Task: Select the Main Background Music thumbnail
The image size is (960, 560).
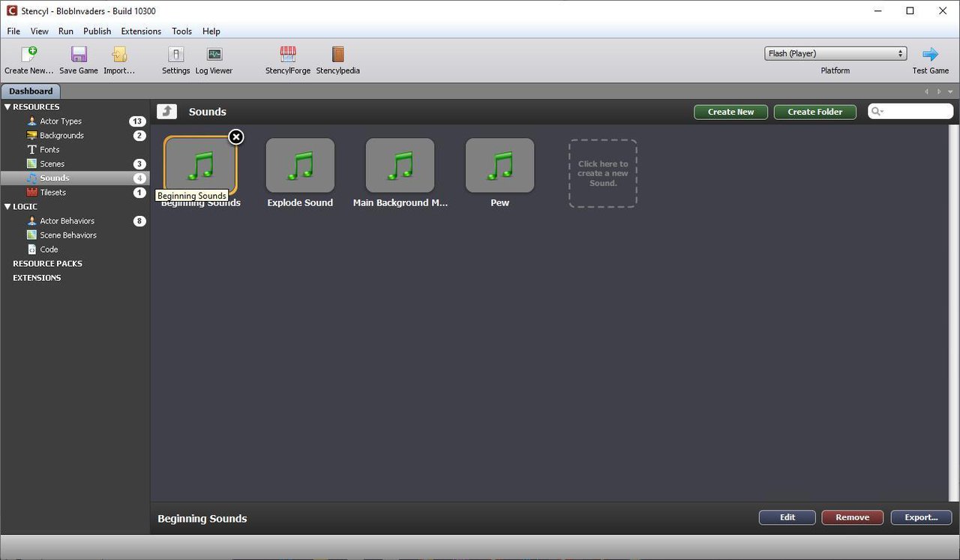Action: pyautogui.click(x=400, y=165)
